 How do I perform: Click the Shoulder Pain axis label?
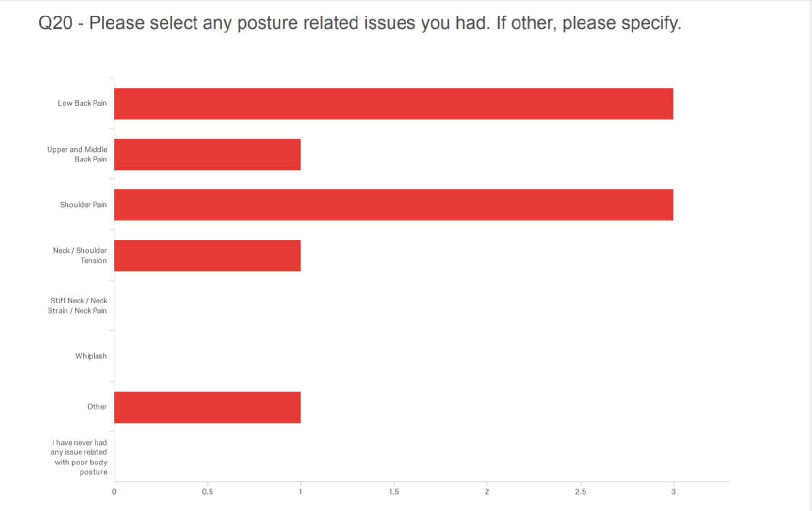[x=83, y=205]
